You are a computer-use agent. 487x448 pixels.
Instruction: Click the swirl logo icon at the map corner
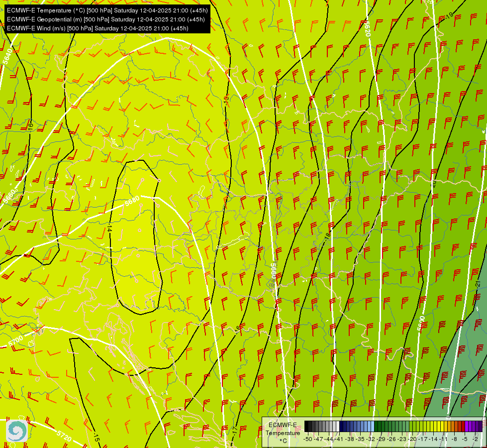click(17, 431)
